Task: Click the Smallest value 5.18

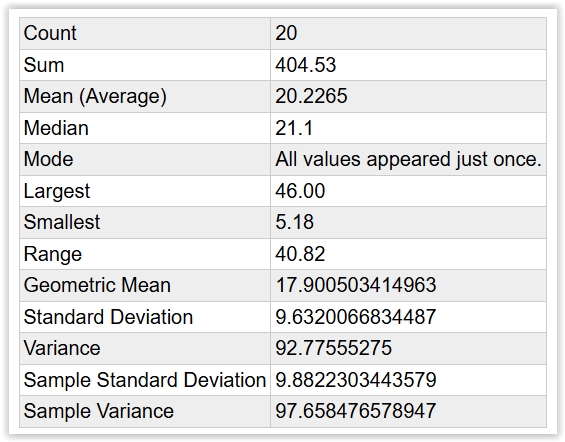Action: point(294,222)
